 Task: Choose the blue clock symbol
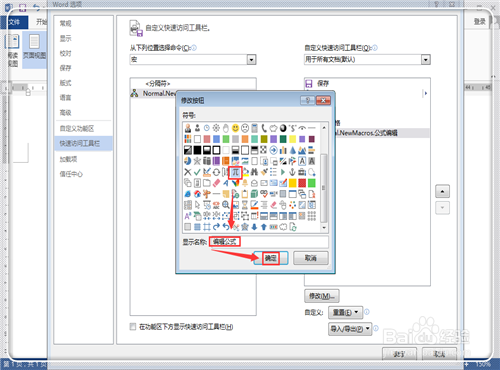(207, 128)
